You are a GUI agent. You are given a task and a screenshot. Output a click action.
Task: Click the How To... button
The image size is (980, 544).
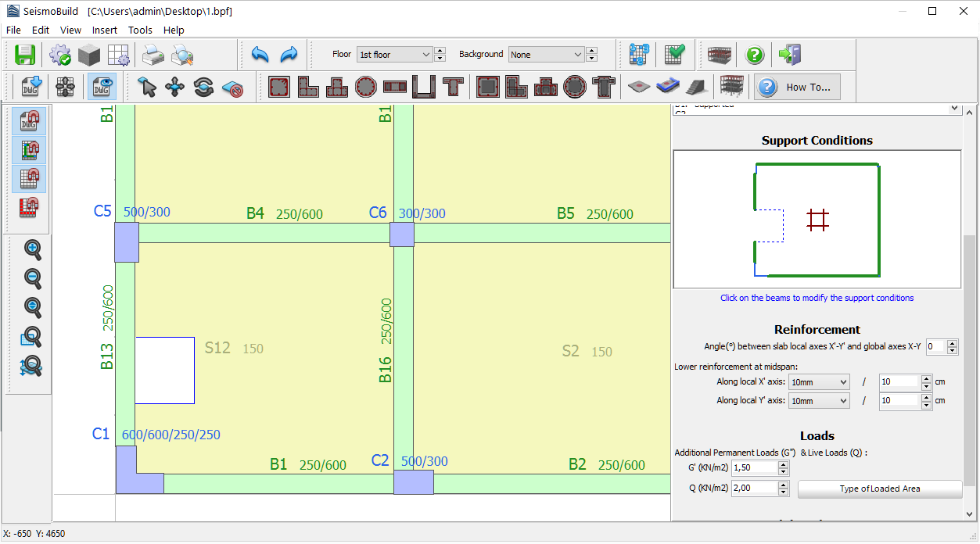798,87
